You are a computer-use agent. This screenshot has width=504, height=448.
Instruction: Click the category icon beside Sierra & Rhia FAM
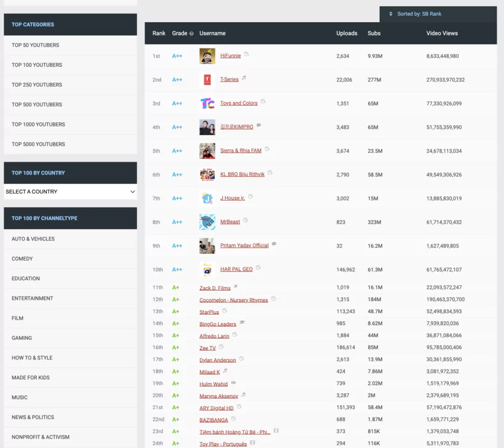267,149
